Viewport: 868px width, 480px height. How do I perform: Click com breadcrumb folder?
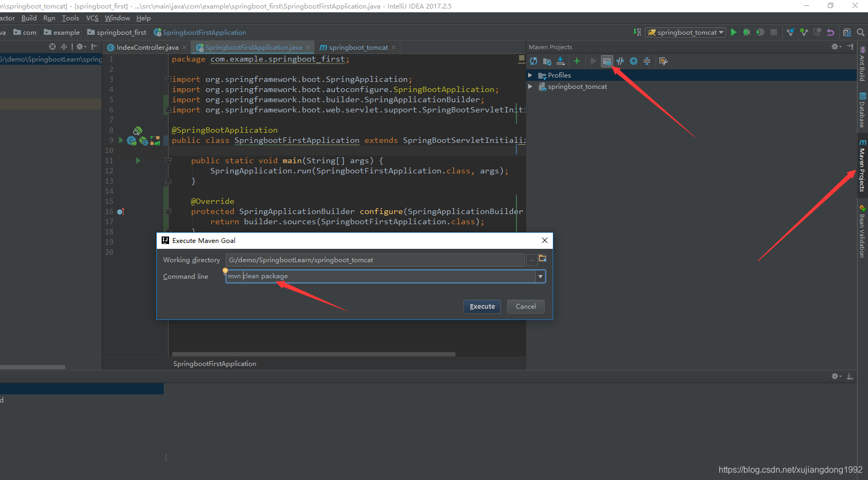coord(25,33)
